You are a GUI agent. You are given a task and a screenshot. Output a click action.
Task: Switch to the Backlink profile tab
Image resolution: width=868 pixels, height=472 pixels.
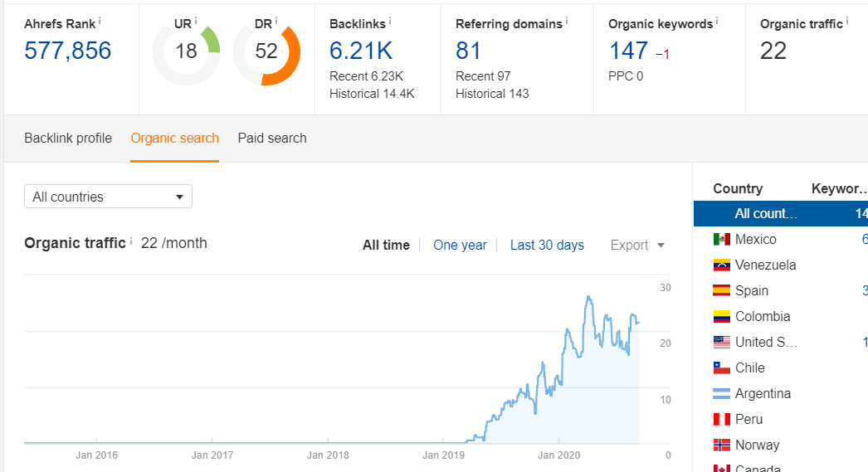coord(68,139)
